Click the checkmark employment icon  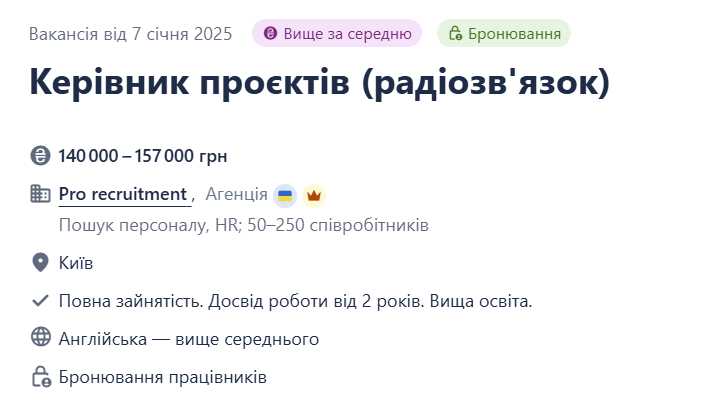tap(41, 300)
